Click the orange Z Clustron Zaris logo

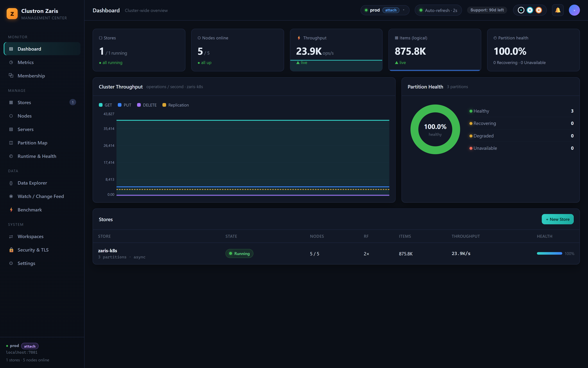(12, 14)
